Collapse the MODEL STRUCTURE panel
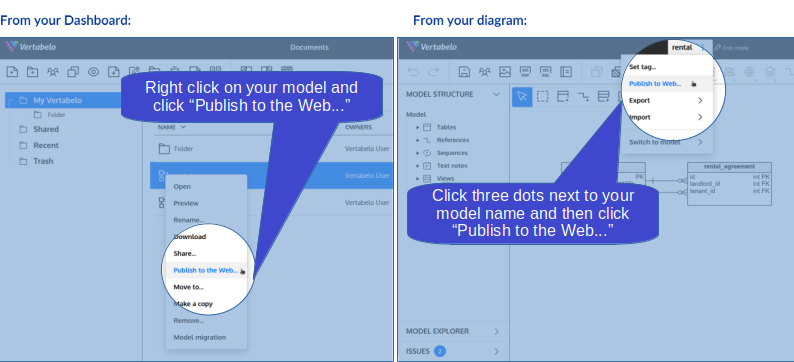Image resolution: width=794 pixels, height=362 pixels. coord(496,94)
